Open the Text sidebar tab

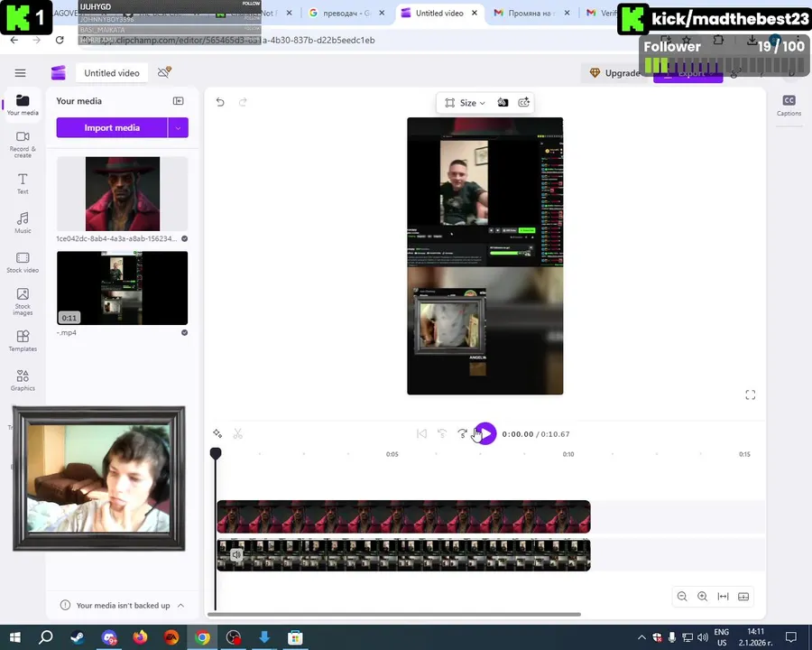tap(23, 183)
